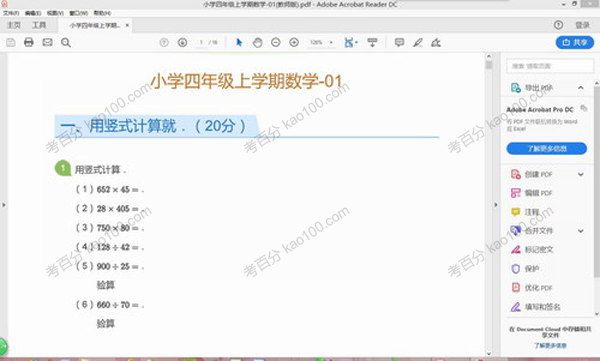Zoom in with plus circle icon
This screenshot has width=600, height=361.
click(x=294, y=42)
